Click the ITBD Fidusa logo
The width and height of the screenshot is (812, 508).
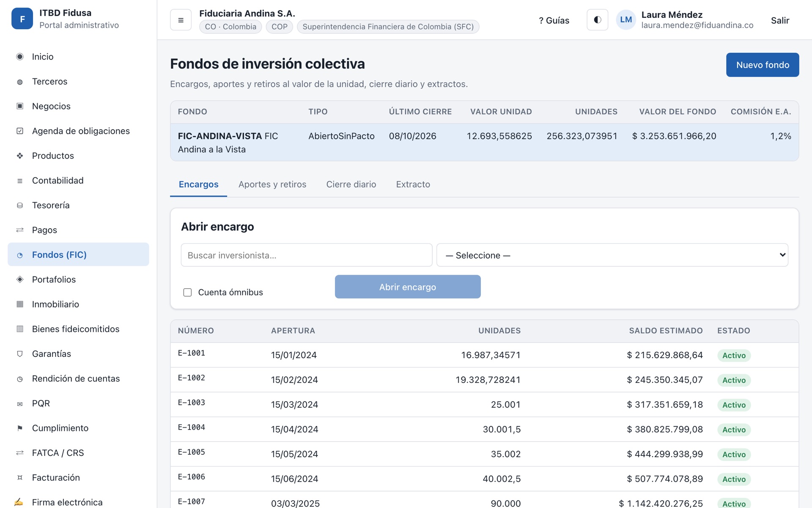coord(22,19)
